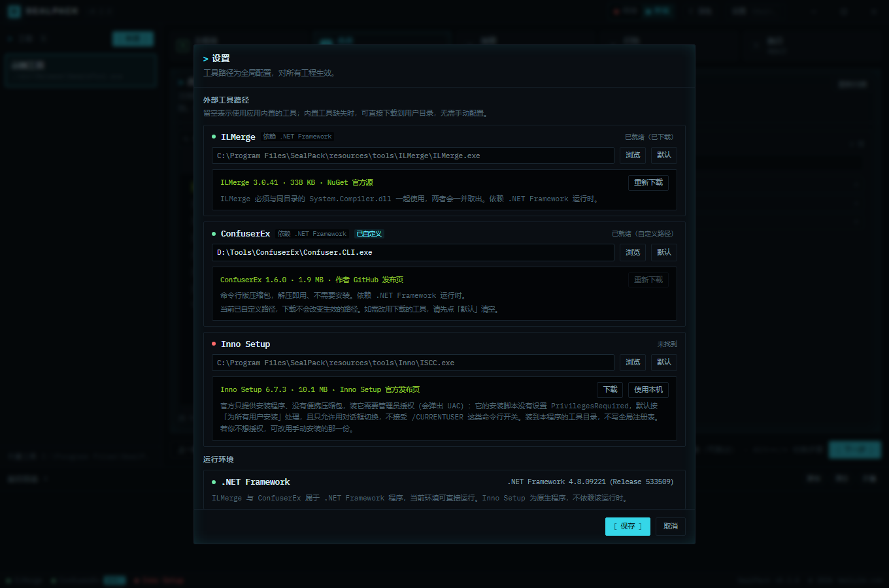Restore the default ConfuserEx path with 默认
The height and width of the screenshot is (588, 889).
point(664,252)
